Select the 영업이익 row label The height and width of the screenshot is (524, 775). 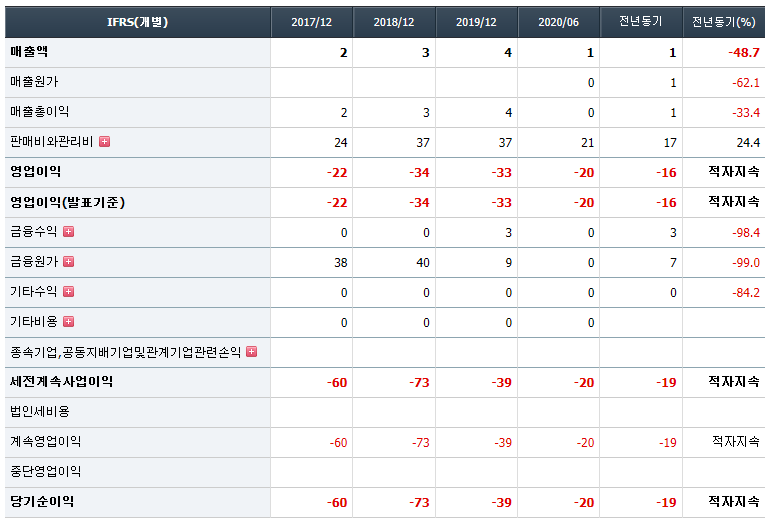(x=36, y=172)
